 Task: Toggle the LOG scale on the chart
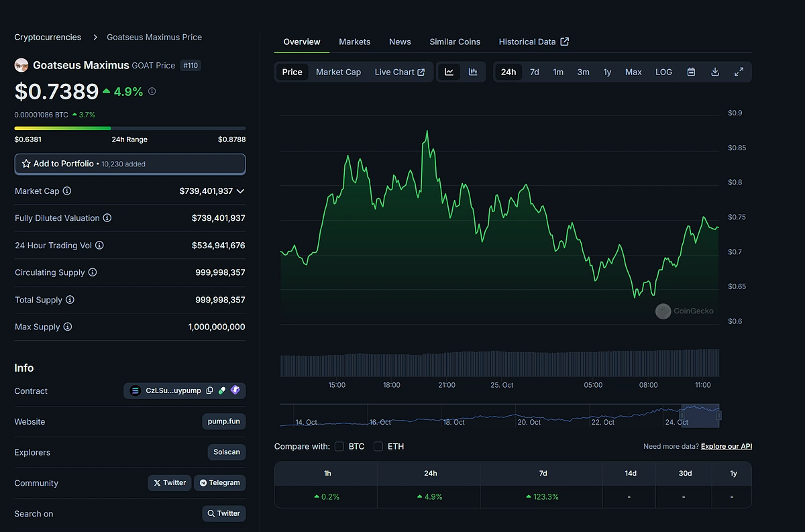click(663, 72)
